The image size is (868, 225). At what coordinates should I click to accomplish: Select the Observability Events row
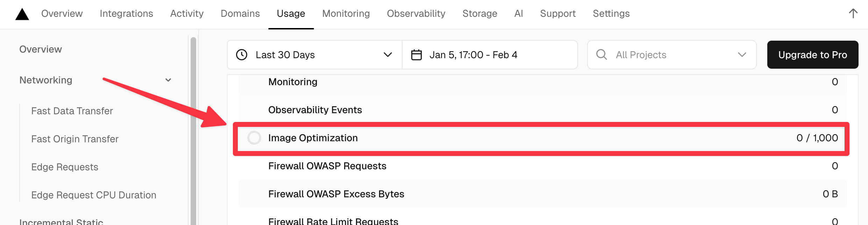(542, 110)
